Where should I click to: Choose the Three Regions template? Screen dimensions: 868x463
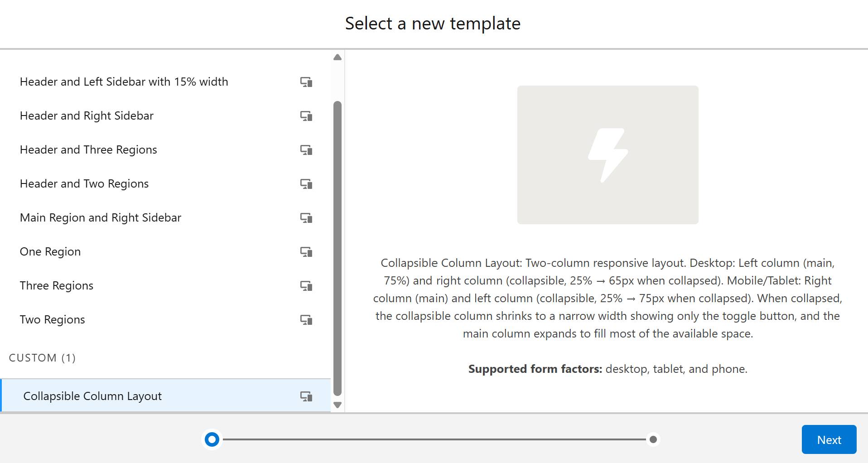[x=165, y=286]
